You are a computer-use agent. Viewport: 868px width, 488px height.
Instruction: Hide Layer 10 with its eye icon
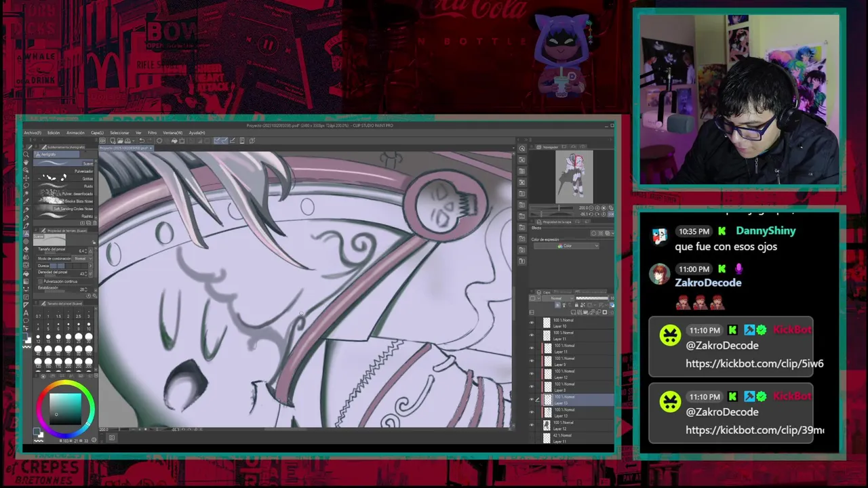532,323
